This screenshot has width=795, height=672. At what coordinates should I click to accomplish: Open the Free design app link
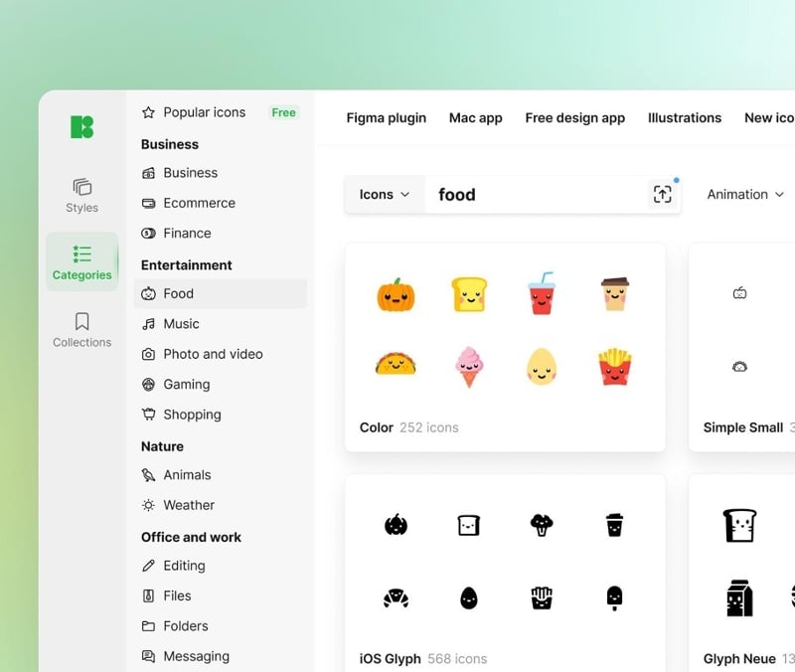(x=575, y=118)
